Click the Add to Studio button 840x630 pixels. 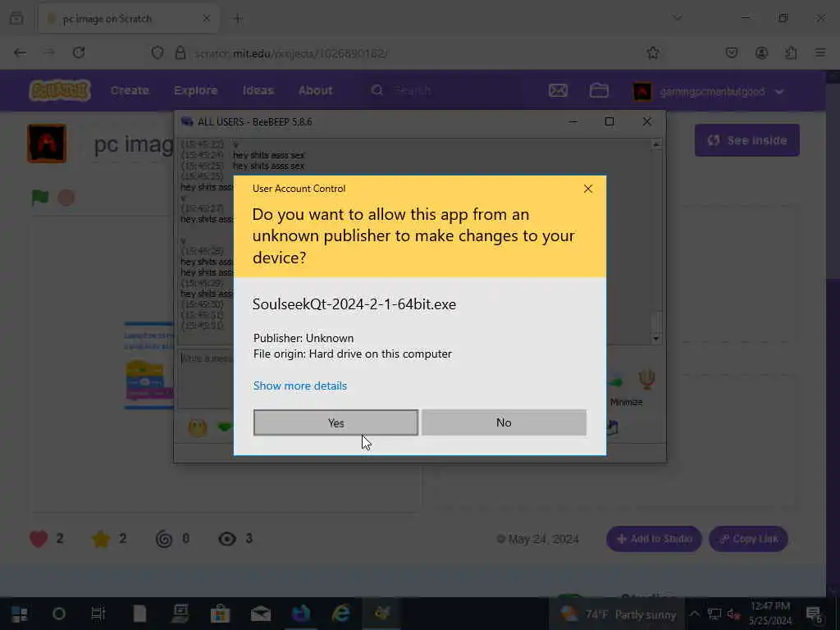(x=654, y=539)
